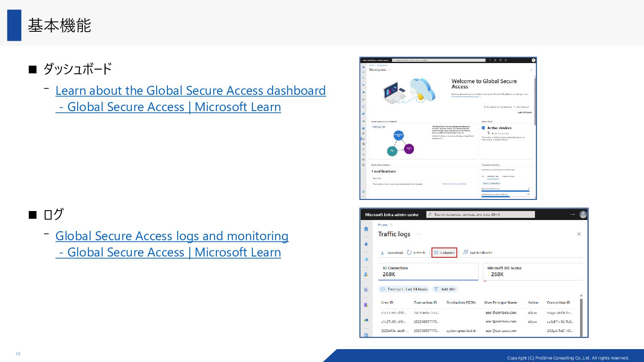Click the User Principal Name column header
The image size is (644, 362).
click(x=501, y=302)
